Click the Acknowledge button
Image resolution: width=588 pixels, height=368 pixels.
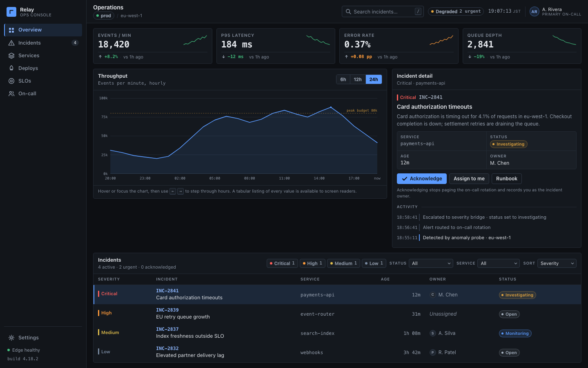coord(422,179)
